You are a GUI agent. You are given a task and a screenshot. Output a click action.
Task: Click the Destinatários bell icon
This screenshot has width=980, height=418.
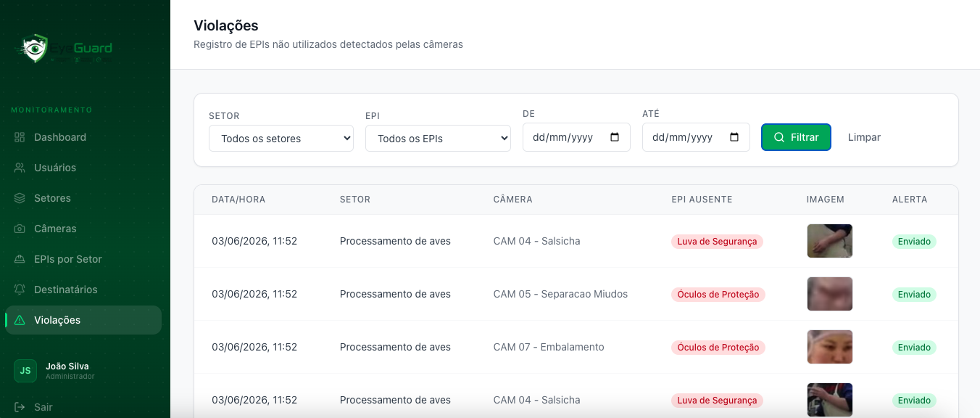(20, 290)
